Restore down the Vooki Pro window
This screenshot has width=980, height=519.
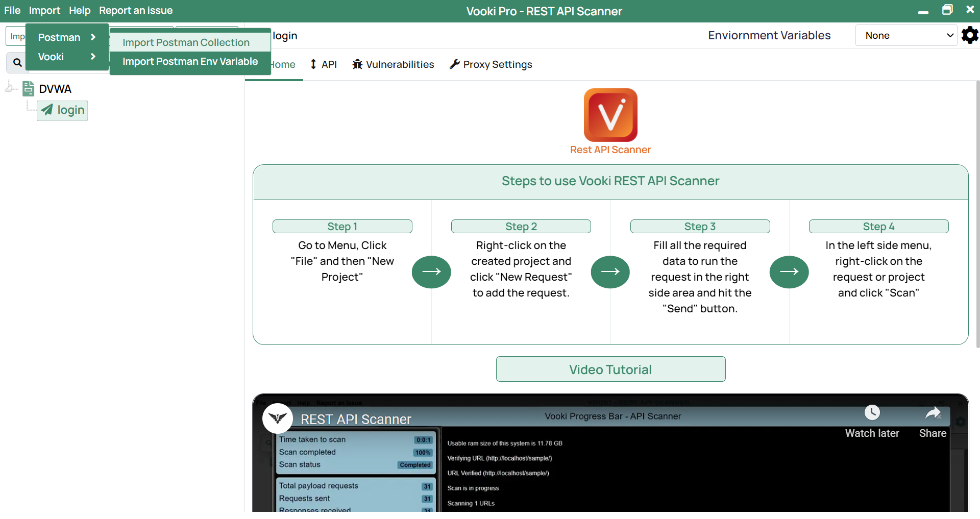tap(947, 10)
